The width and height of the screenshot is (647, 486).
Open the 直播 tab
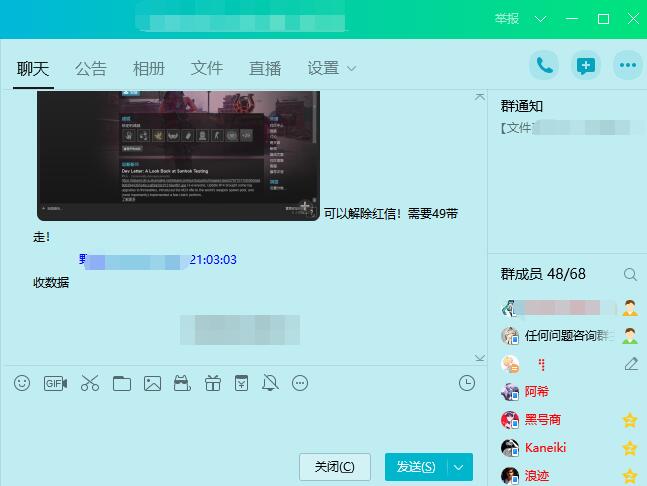point(265,68)
